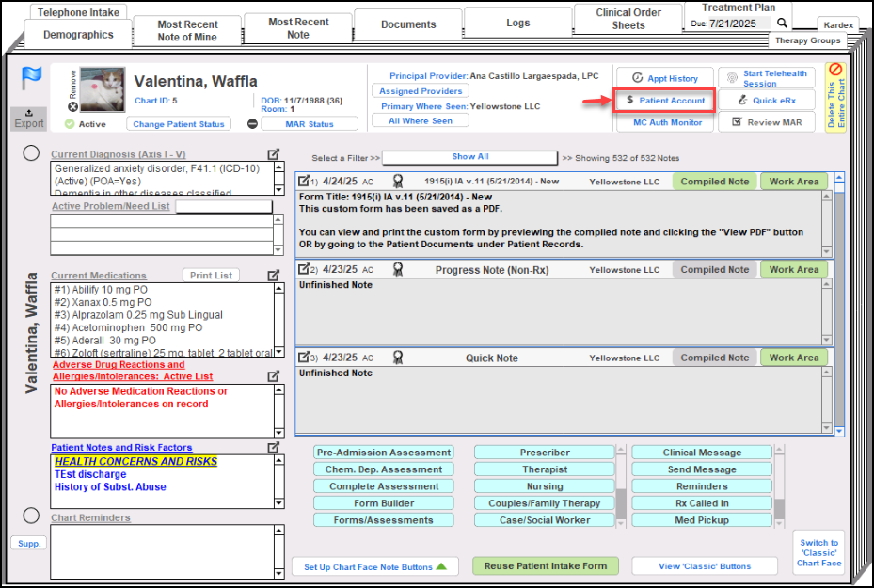This screenshot has height=588, width=874.
Task: Click the blue flag icon
Action: [31, 79]
